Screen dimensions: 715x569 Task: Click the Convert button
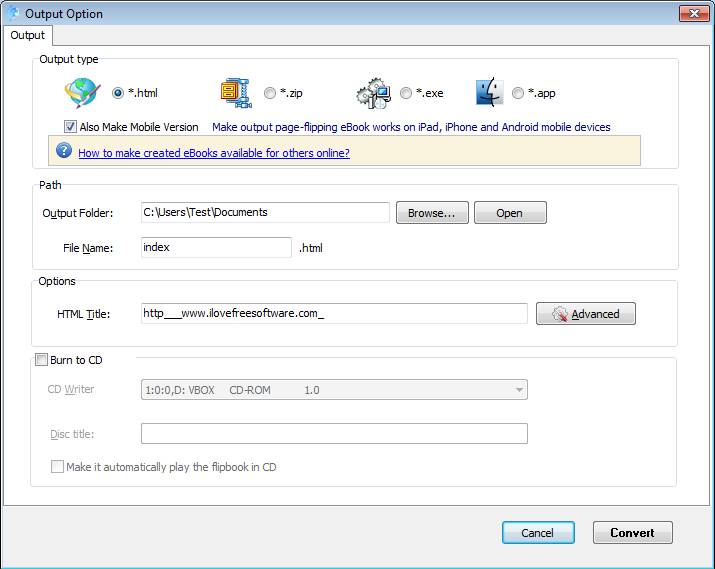(x=632, y=533)
